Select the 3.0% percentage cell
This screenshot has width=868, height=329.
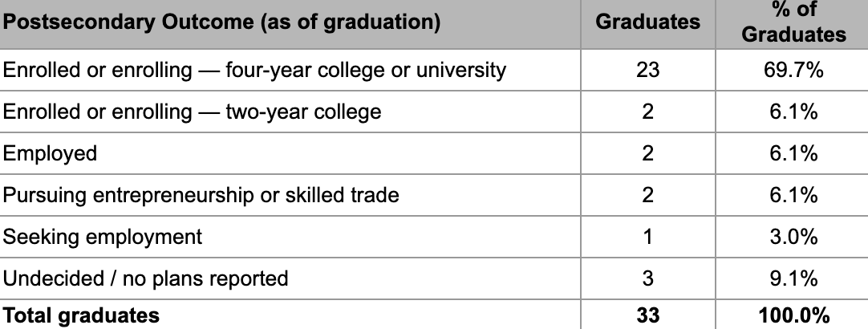[792, 237]
